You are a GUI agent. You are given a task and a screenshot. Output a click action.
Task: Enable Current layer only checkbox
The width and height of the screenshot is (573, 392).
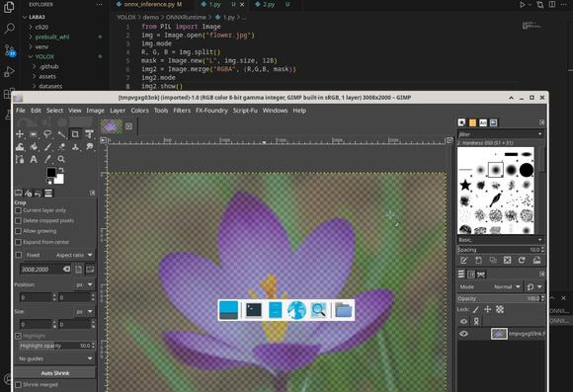[18, 210]
